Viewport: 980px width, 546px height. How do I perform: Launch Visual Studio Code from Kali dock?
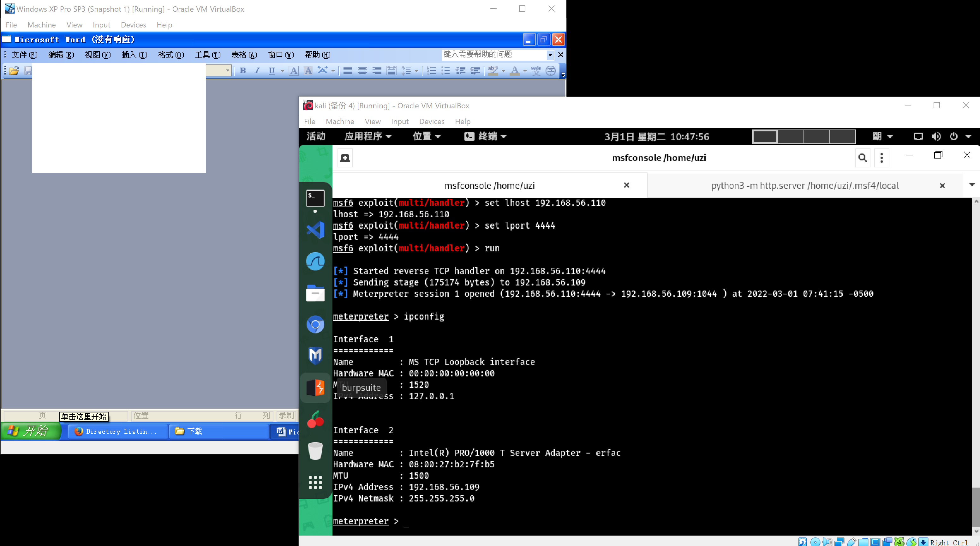click(315, 230)
